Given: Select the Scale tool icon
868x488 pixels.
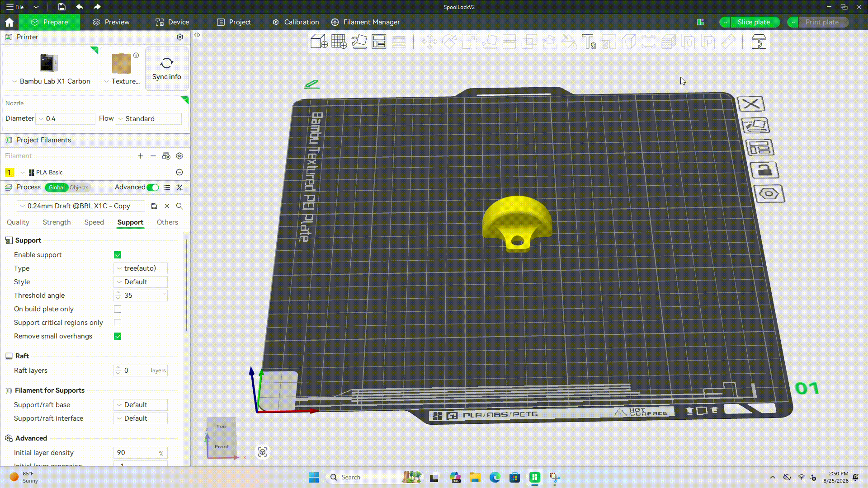Looking at the screenshot, I should [x=469, y=42].
